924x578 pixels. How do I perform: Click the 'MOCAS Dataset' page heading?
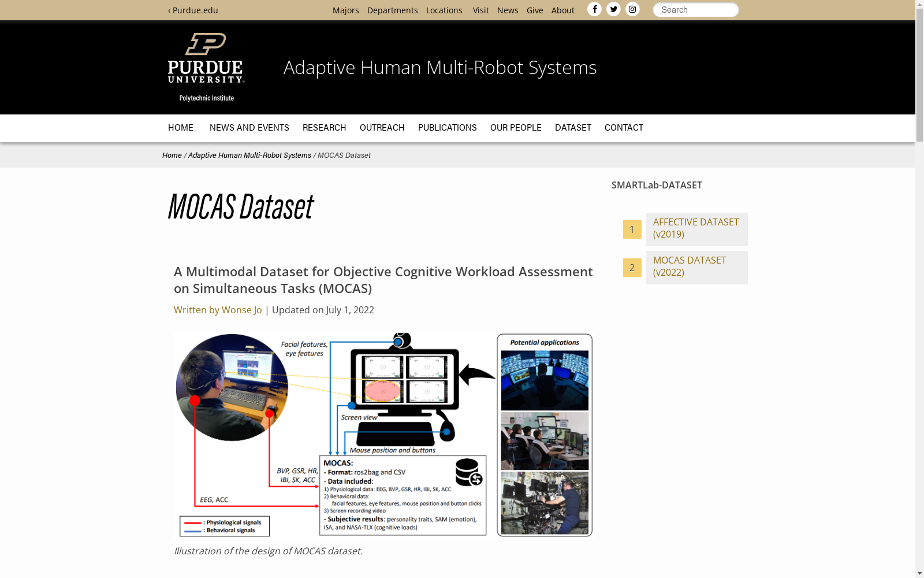coord(240,206)
